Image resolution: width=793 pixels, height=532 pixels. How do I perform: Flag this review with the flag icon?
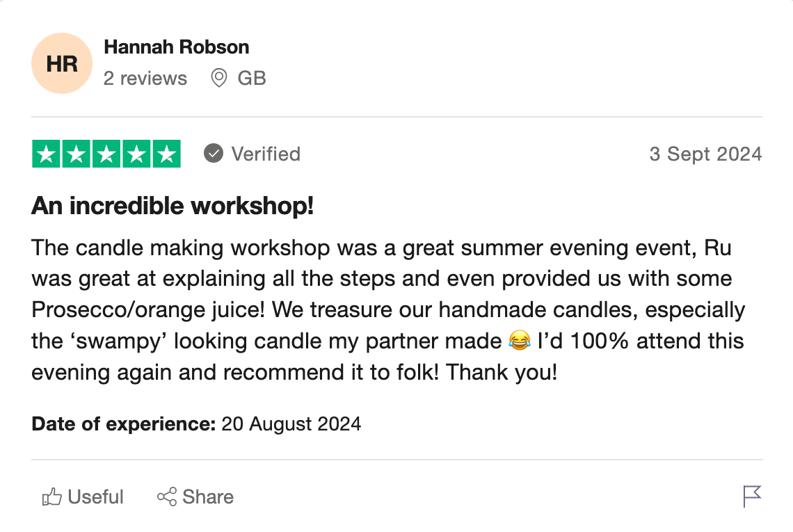coord(752,497)
